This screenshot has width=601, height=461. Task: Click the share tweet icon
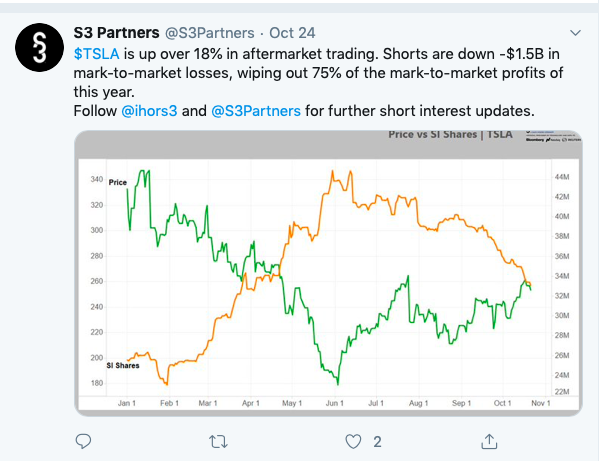pyautogui.click(x=489, y=440)
